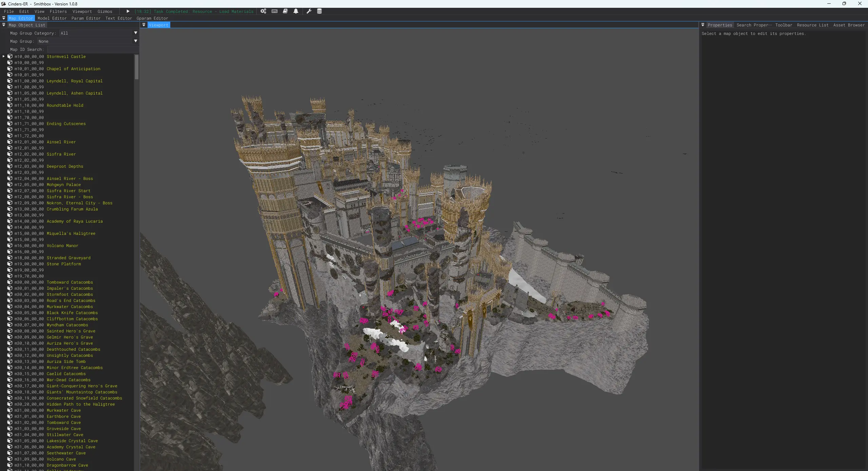Click the play arrow task icon
The height and width of the screenshot is (471, 868).
[x=128, y=11]
